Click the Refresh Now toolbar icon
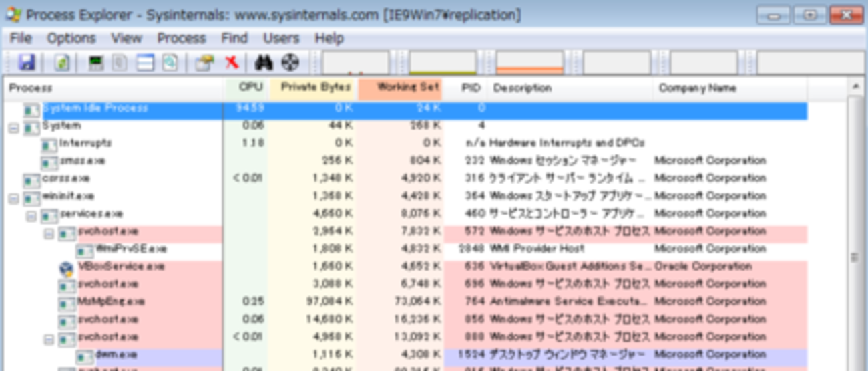This screenshot has width=868, height=371. click(x=62, y=63)
